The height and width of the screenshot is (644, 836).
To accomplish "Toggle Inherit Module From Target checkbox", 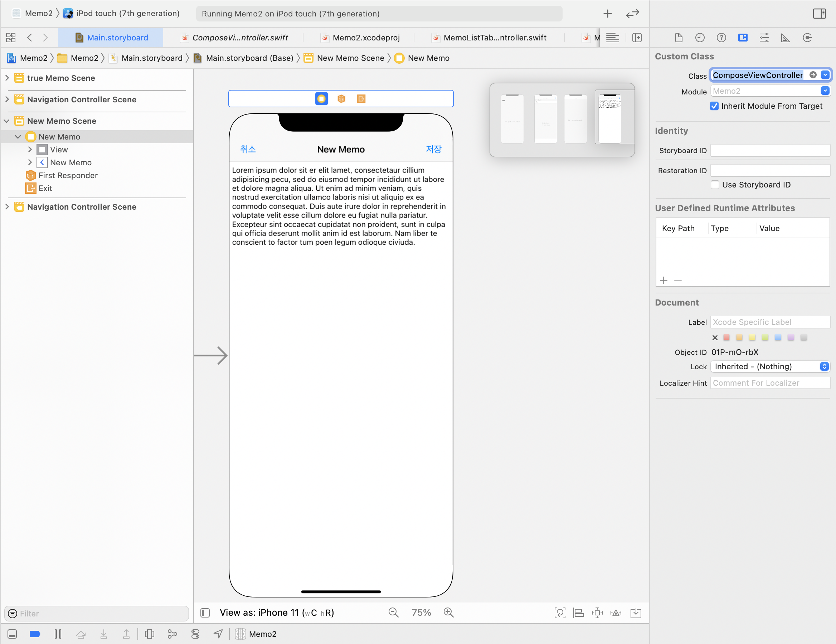I will (714, 106).
